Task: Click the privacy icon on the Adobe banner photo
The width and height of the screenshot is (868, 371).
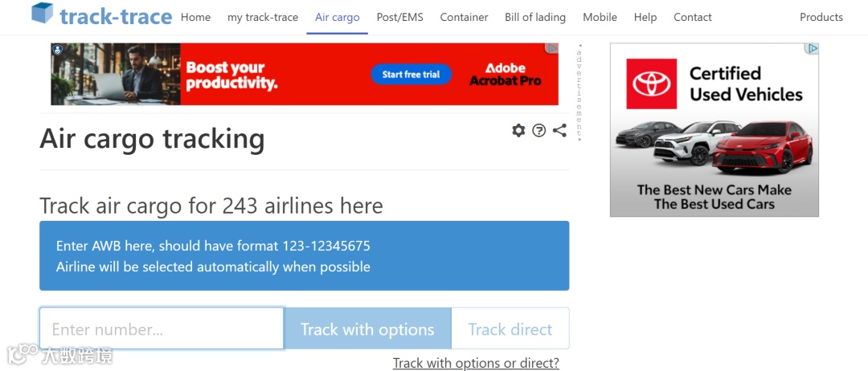Action: [58, 51]
